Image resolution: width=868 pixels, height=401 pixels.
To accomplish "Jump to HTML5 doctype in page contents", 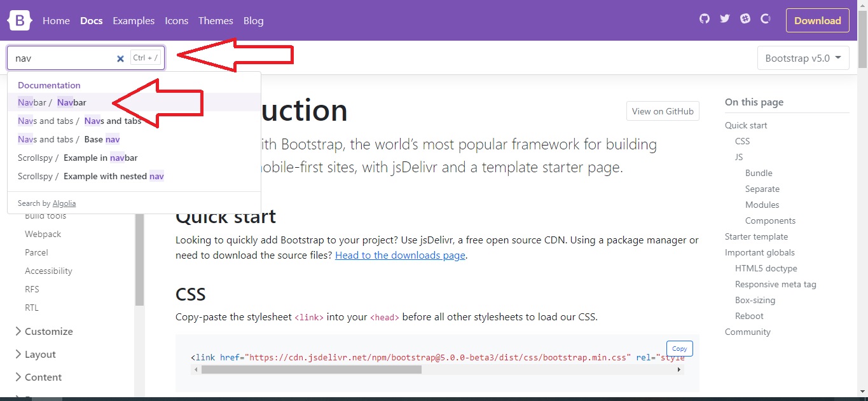I will coord(766,268).
